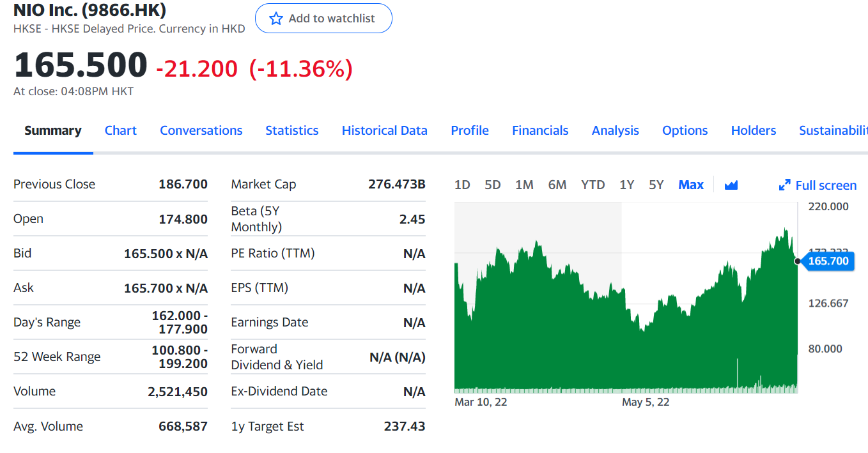
Task: Choose the 6M time interval
Action: pyautogui.click(x=557, y=184)
